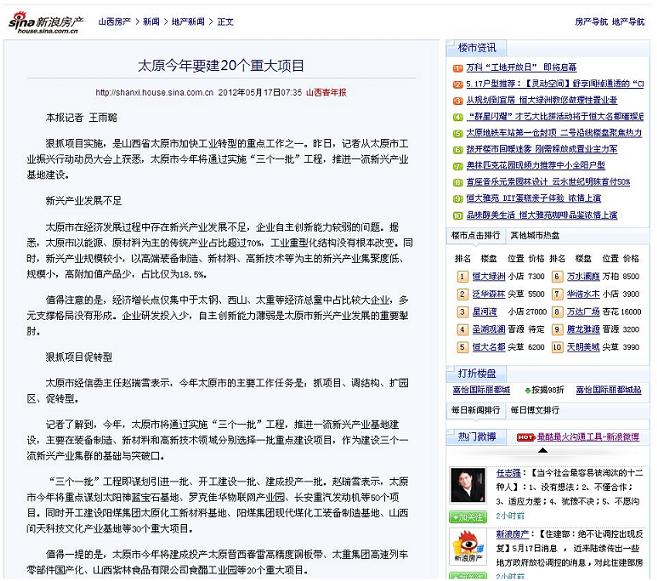Viewport: 657px width, 581px height.
Task: Switch to the 楼市点击排行 tab
Action: point(476,235)
